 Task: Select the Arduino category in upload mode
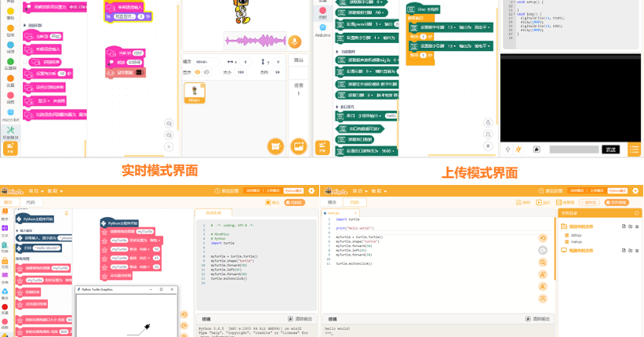pos(322,30)
